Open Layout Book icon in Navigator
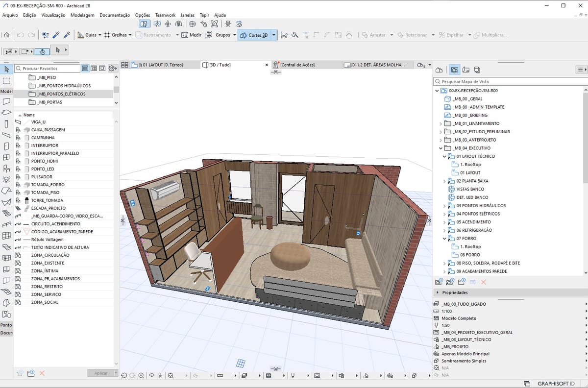The image size is (588, 388). click(466, 70)
